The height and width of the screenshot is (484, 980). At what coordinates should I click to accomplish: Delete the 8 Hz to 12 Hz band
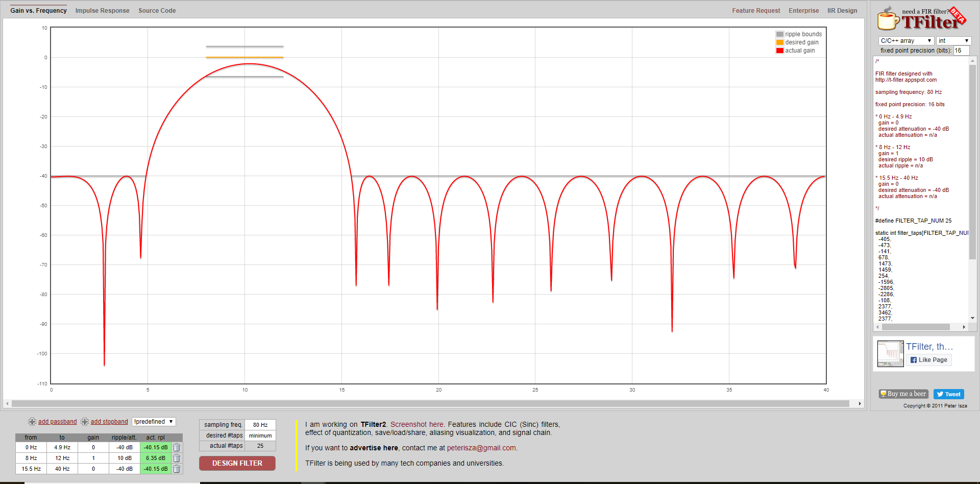(177, 458)
